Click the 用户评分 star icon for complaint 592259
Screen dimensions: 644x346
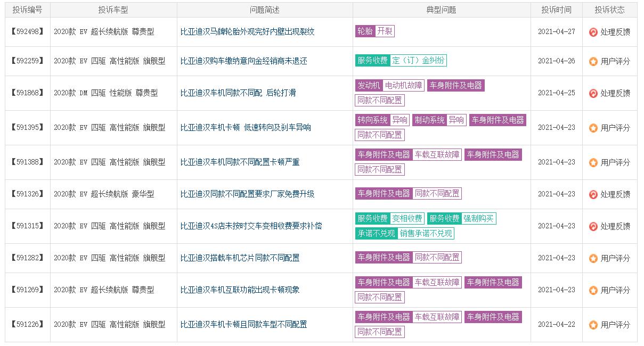click(x=593, y=61)
